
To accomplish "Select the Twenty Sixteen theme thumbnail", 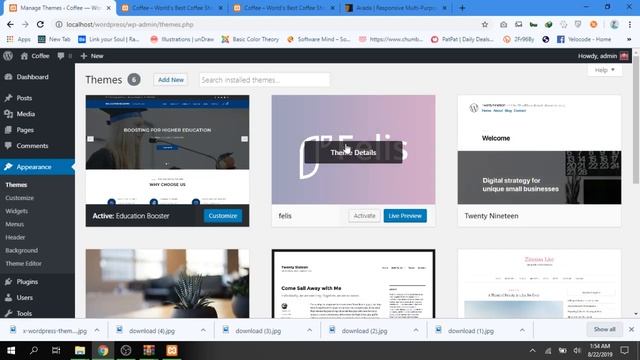I will pos(353,284).
